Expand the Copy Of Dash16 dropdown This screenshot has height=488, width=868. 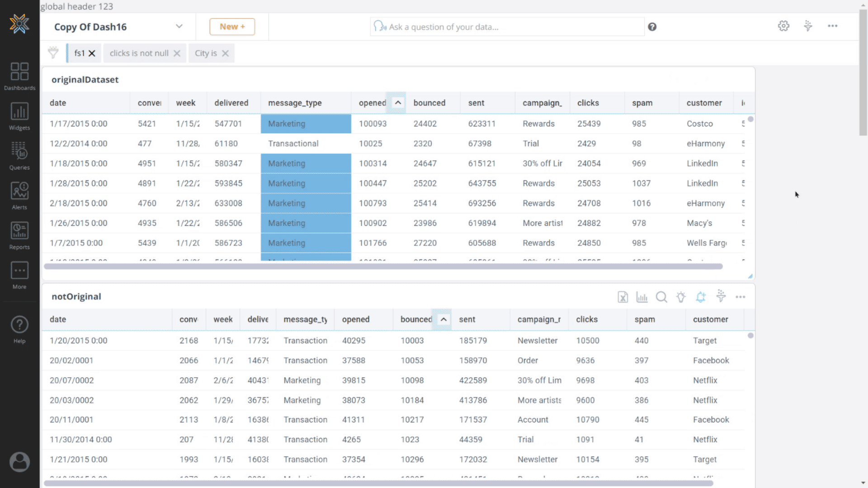[179, 26]
